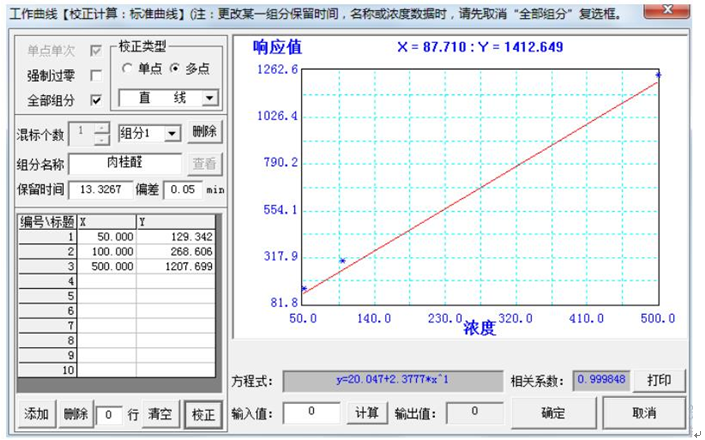Click the 组分名称 field containing 肉桂醛
Viewport: 705px width, 440px height.
(125, 163)
